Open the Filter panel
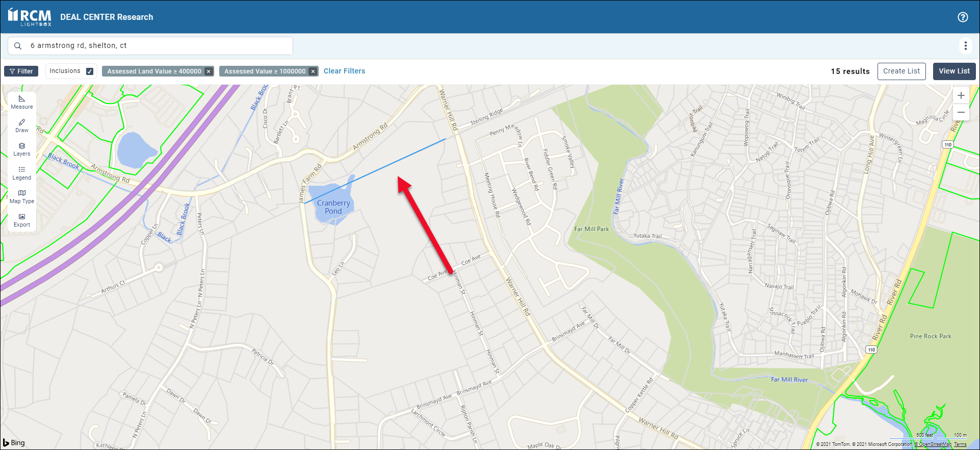 click(21, 71)
